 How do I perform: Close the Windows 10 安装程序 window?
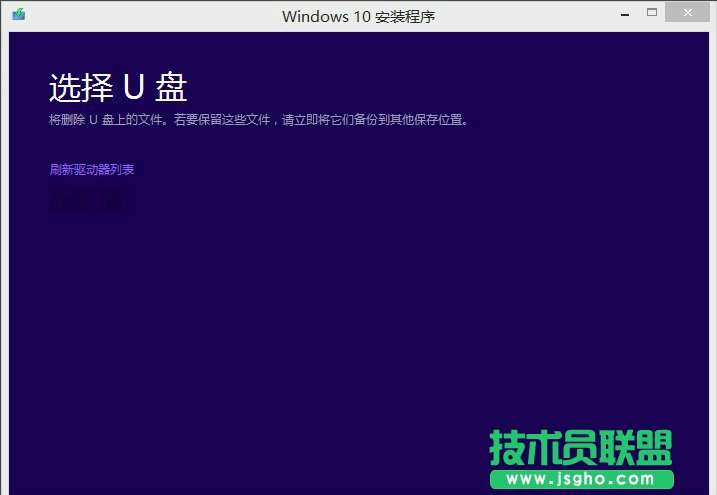687,13
